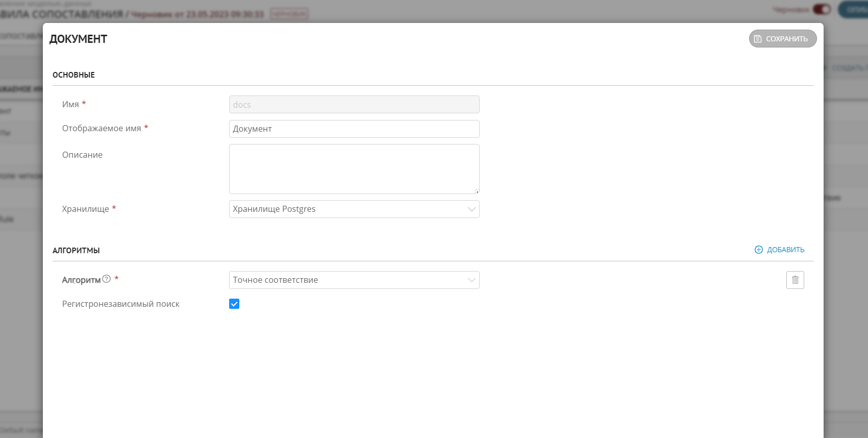Click the ДОБАВИТЬ link to add algorithm
The image size is (868, 438).
tap(785, 250)
